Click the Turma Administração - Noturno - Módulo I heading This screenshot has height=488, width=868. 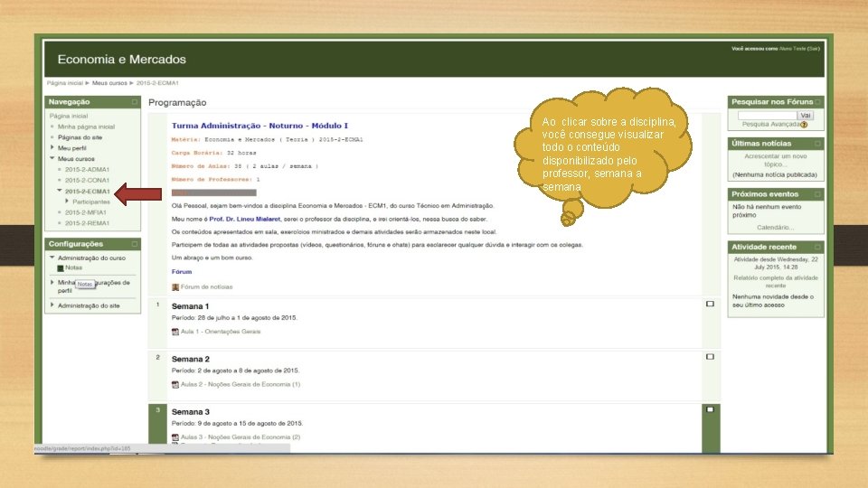point(259,126)
